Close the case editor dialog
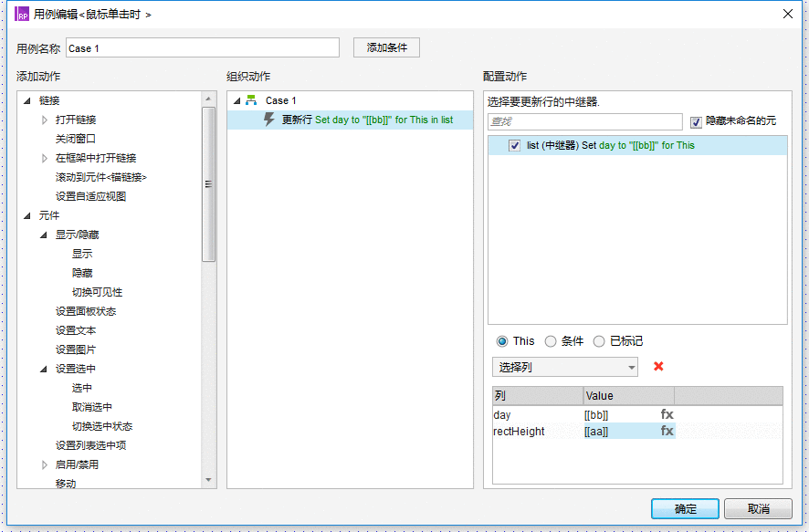The width and height of the screenshot is (809, 532). click(x=788, y=14)
